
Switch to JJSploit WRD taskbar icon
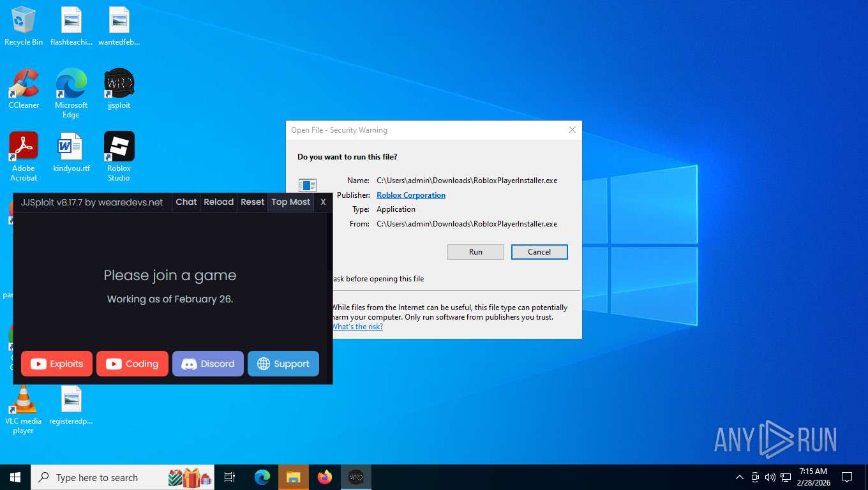(356, 477)
